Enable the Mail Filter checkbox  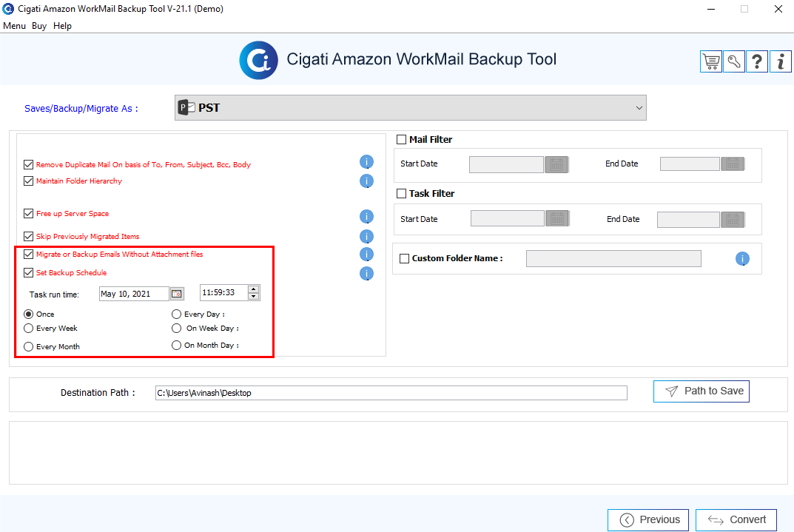pyautogui.click(x=402, y=139)
